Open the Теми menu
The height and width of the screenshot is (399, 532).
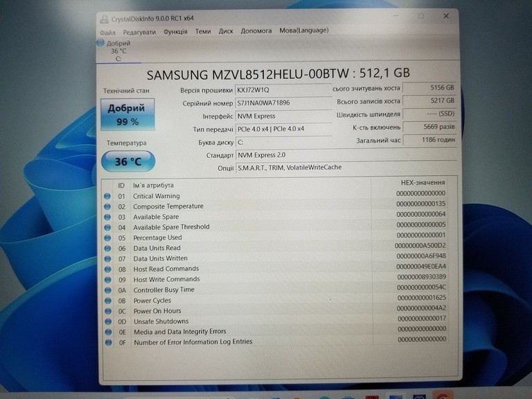[x=203, y=31]
